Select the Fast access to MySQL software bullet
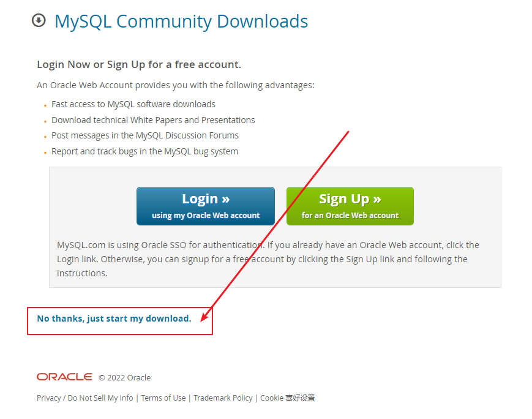The width and height of the screenshot is (532, 419). pyautogui.click(x=133, y=104)
